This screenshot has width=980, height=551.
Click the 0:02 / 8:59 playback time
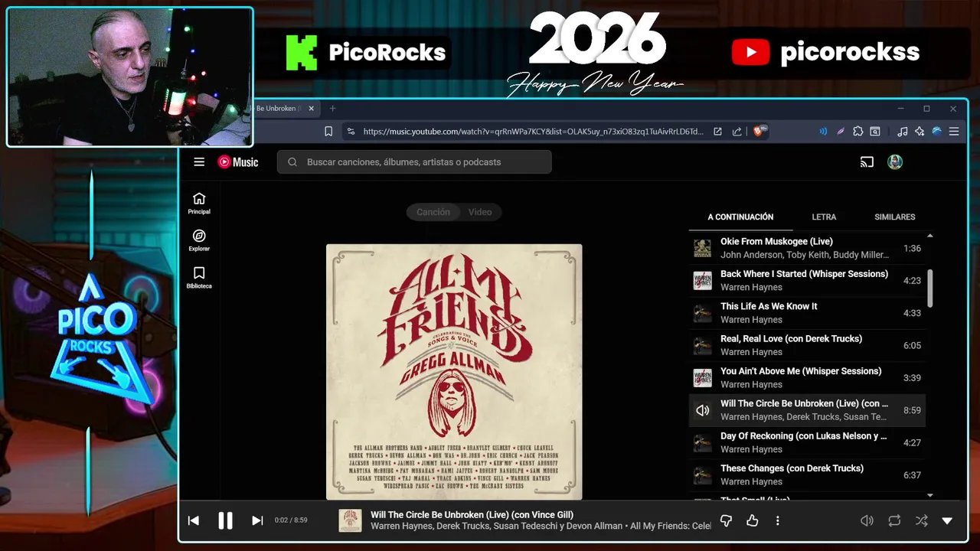pyautogui.click(x=291, y=520)
